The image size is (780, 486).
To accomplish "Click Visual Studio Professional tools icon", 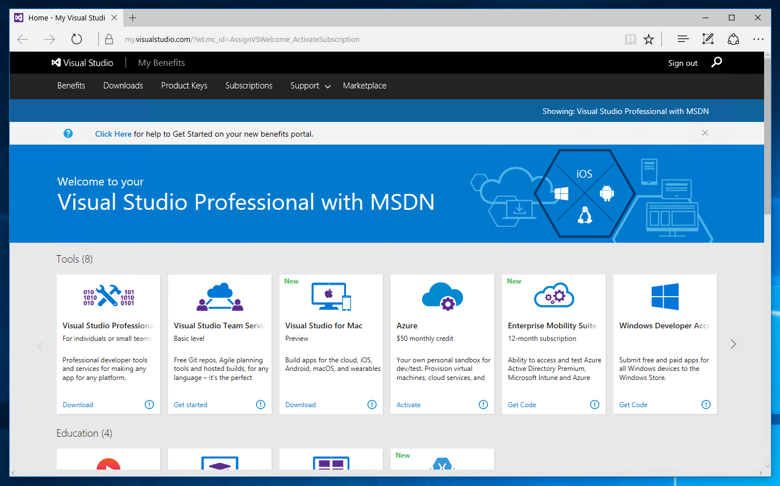I will [108, 296].
